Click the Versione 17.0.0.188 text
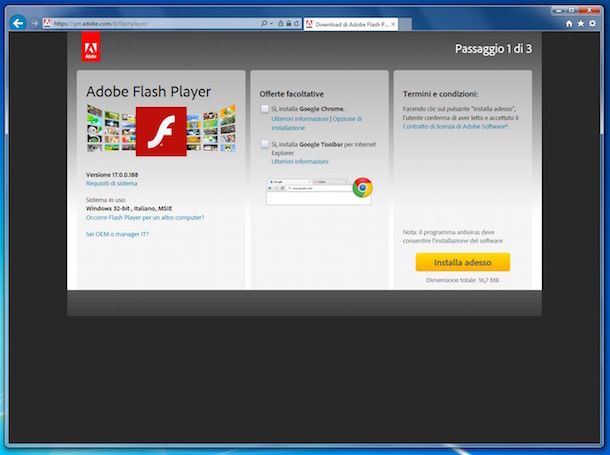610x455 pixels. pos(112,175)
